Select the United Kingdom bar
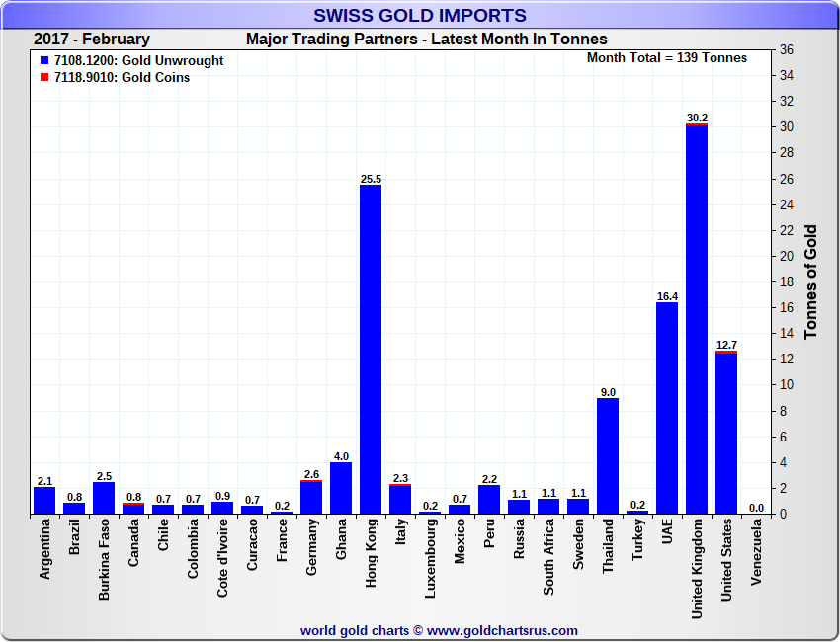The height and width of the screenshot is (642, 840). click(x=697, y=319)
